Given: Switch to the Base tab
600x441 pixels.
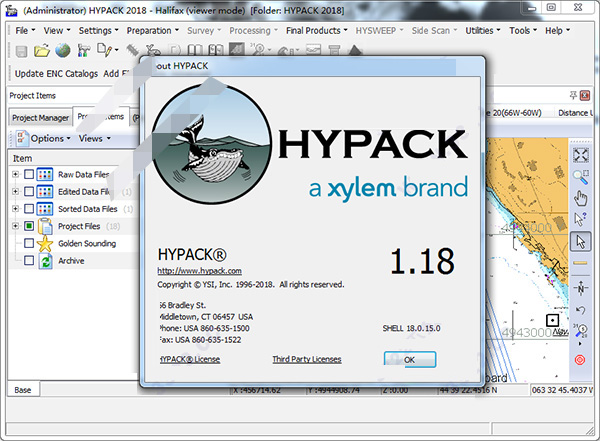Looking at the screenshot, I should click(x=23, y=390).
